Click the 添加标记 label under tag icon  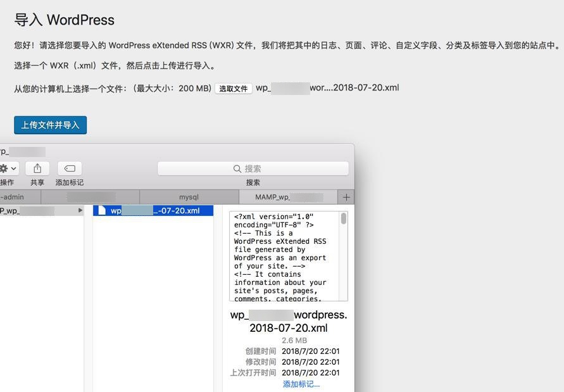70,182
